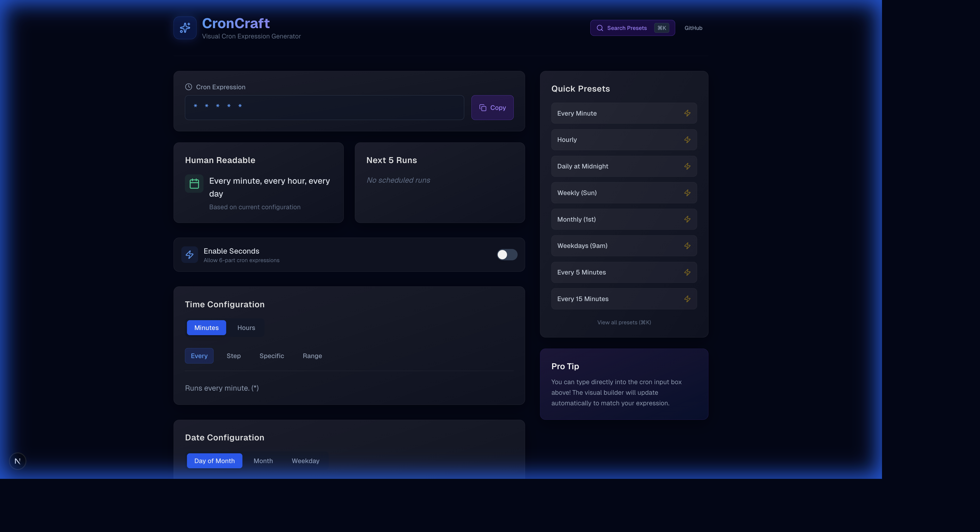Image resolution: width=980 pixels, height=532 pixels.
Task: Click the clock icon beside Cron Expression
Action: (x=188, y=87)
